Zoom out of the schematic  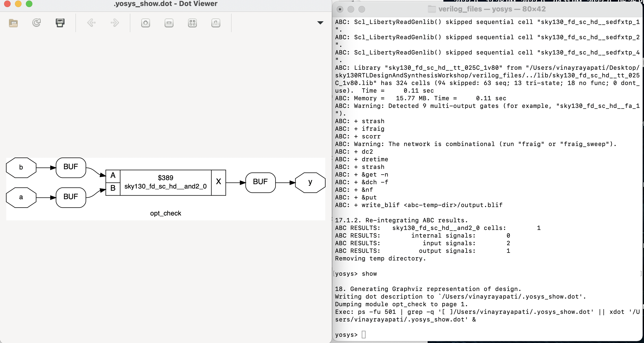coord(169,23)
